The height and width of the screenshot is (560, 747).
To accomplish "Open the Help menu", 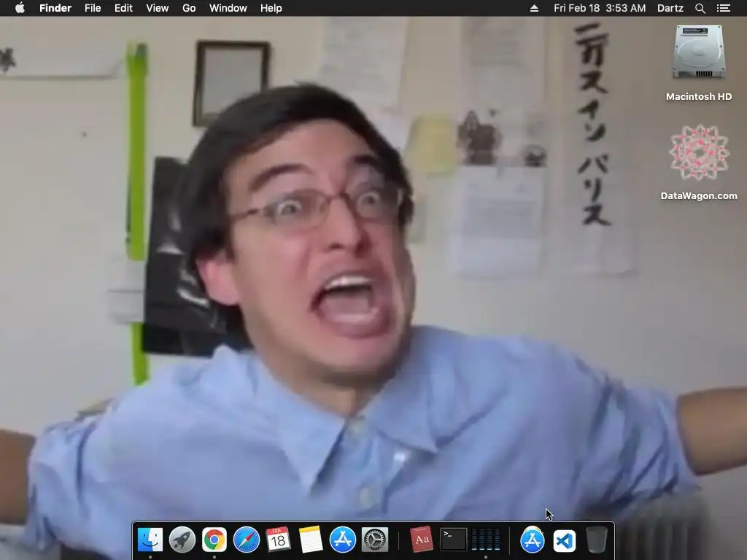I will click(x=271, y=8).
